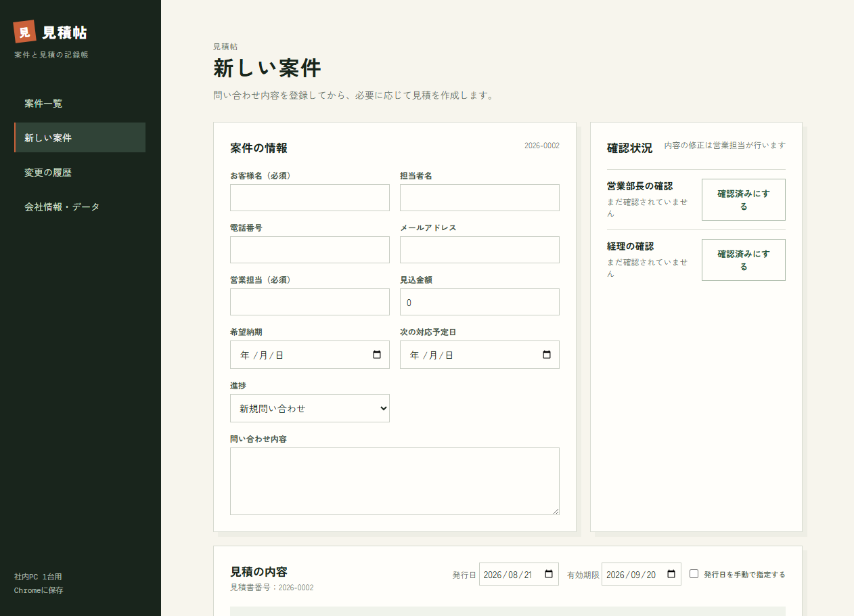Click the 次の対応予定日 date field

click(x=480, y=355)
